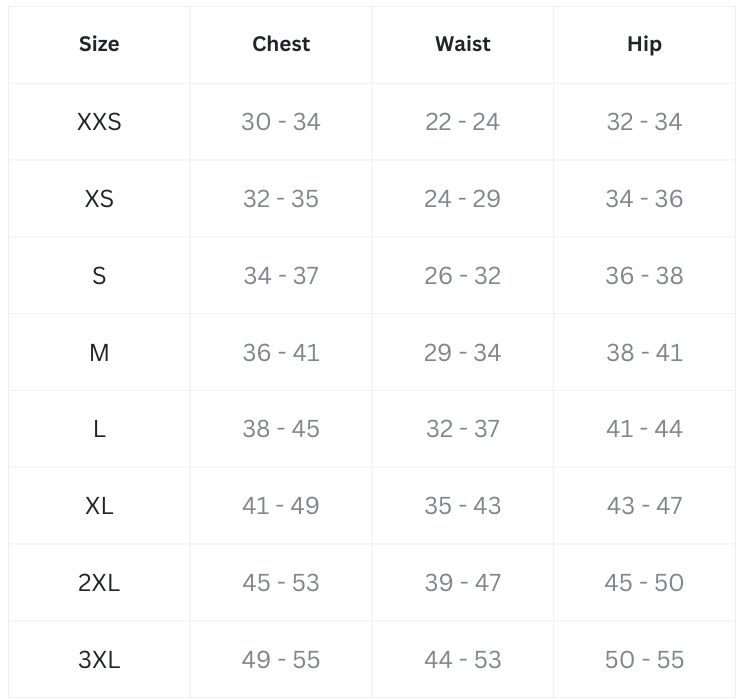Screen dimensions: 740x700
Task: Click the Waist column header
Action: [462, 44]
